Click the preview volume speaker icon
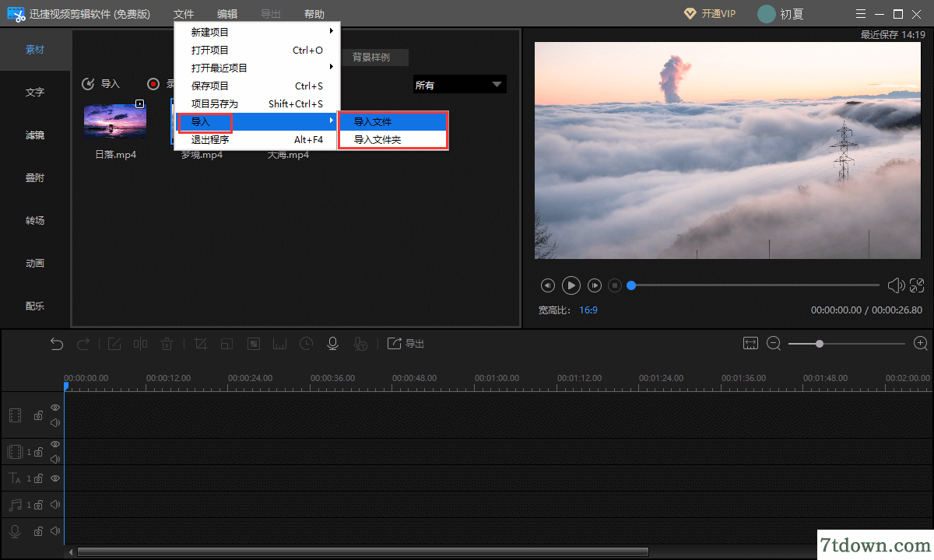The width and height of the screenshot is (934, 560). (x=896, y=285)
